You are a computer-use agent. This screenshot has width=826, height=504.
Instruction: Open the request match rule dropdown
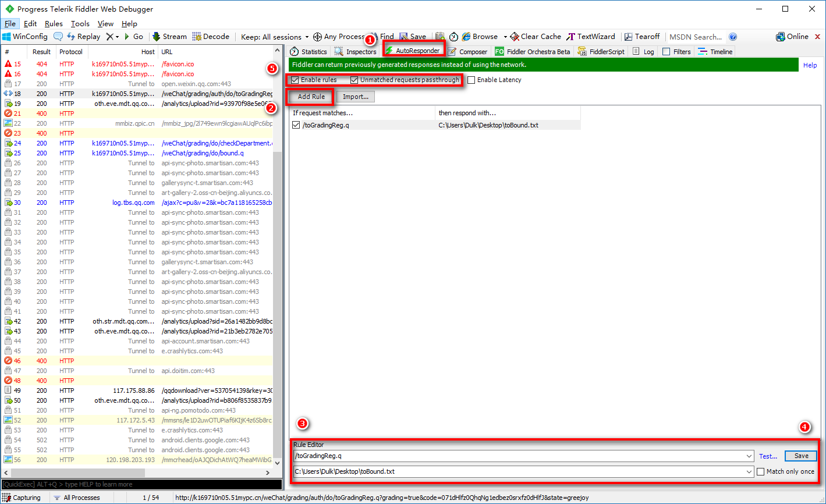[749, 456]
